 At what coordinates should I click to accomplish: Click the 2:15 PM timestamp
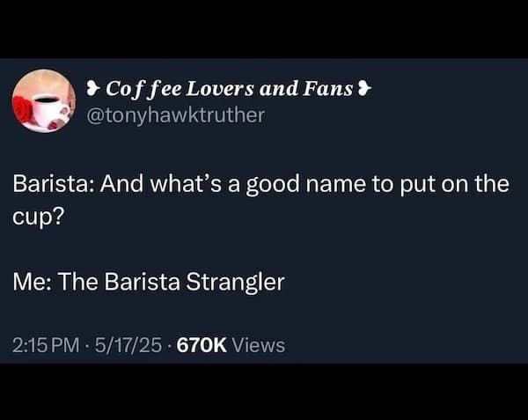(x=46, y=345)
